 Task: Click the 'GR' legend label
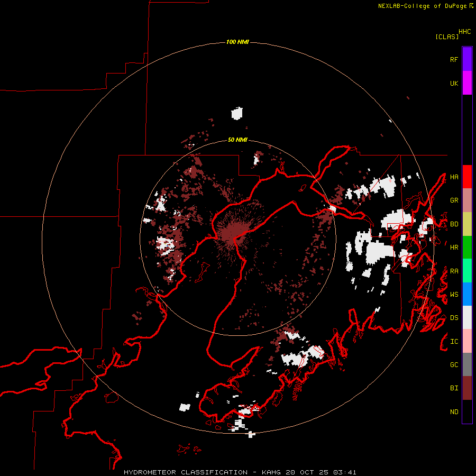[454, 200]
